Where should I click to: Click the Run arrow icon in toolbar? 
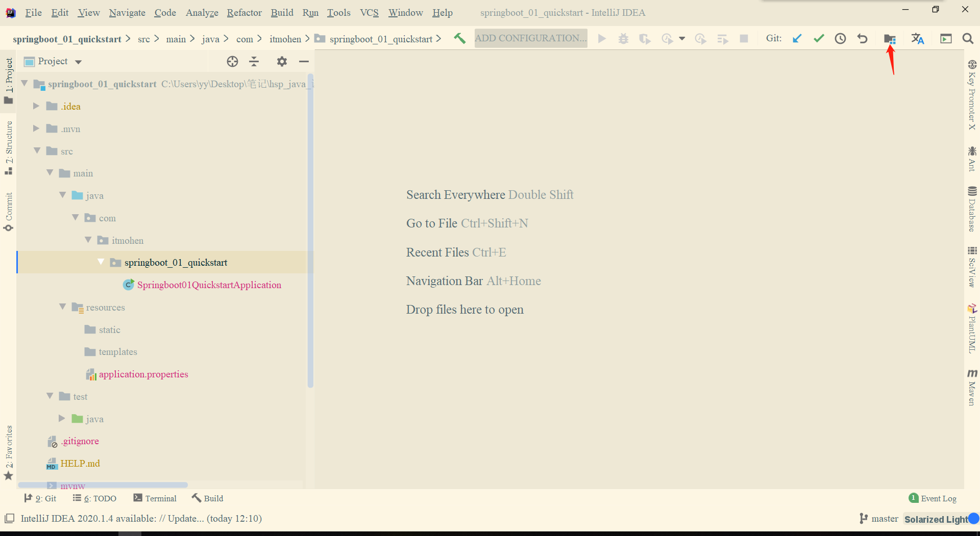pyautogui.click(x=602, y=39)
